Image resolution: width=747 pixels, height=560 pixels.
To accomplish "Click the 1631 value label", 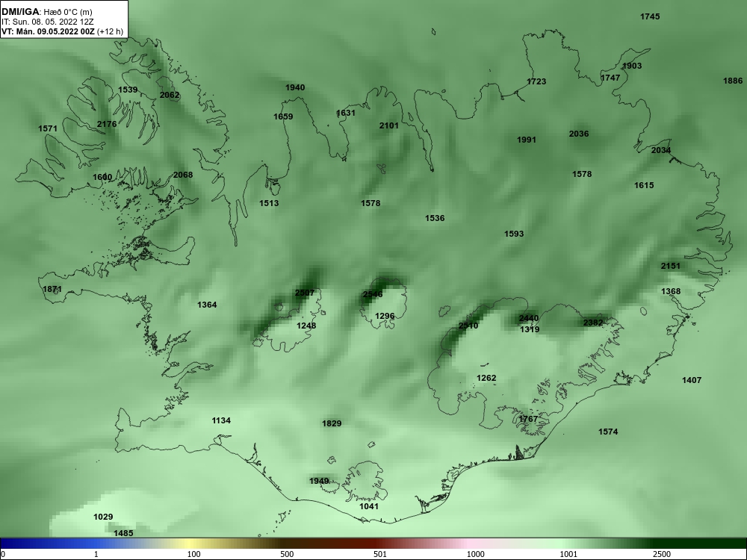I will tap(346, 113).
